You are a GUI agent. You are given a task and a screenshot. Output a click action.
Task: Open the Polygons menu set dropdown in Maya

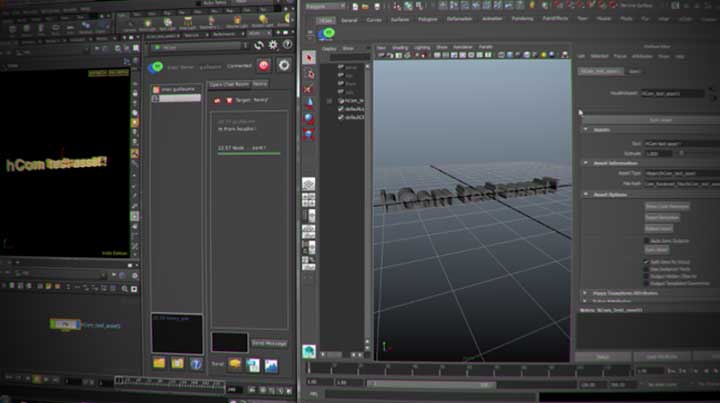[326, 6]
